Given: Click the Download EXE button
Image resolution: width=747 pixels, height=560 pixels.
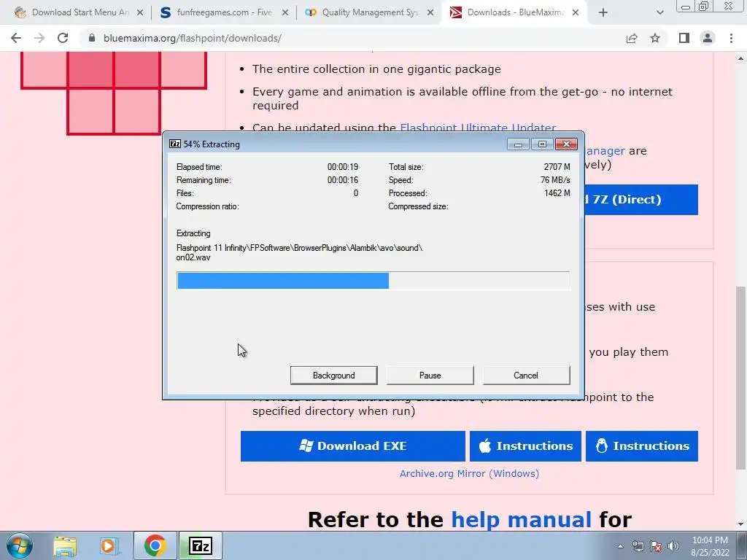Looking at the screenshot, I should click(352, 446).
